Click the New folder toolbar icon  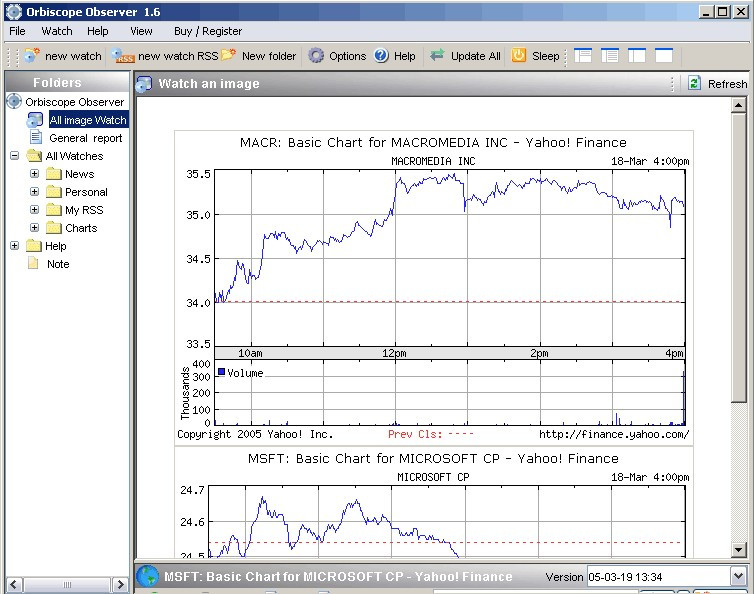(228, 55)
